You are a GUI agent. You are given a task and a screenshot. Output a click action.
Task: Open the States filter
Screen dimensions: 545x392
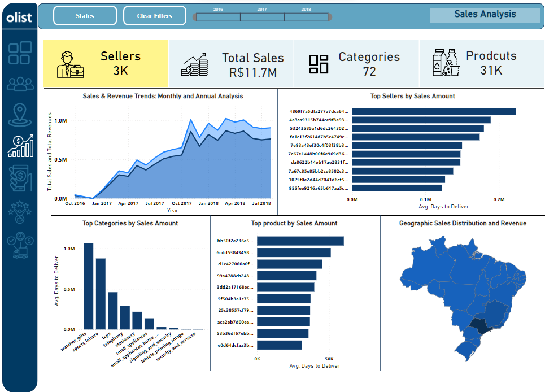(85, 16)
